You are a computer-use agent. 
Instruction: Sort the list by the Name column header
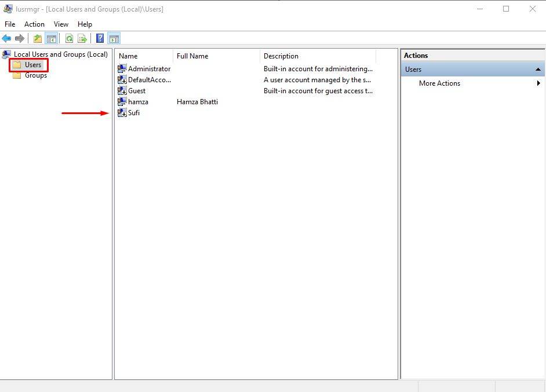click(x=144, y=56)
